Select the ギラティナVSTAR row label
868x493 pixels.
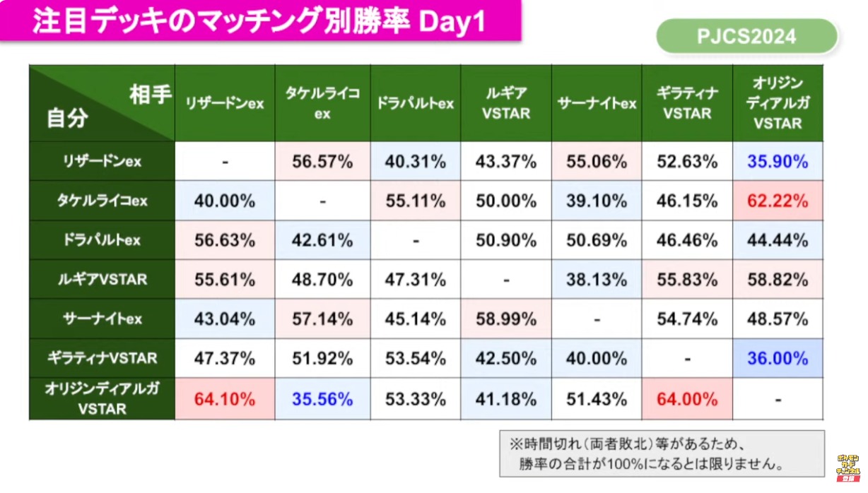point(102,358)
